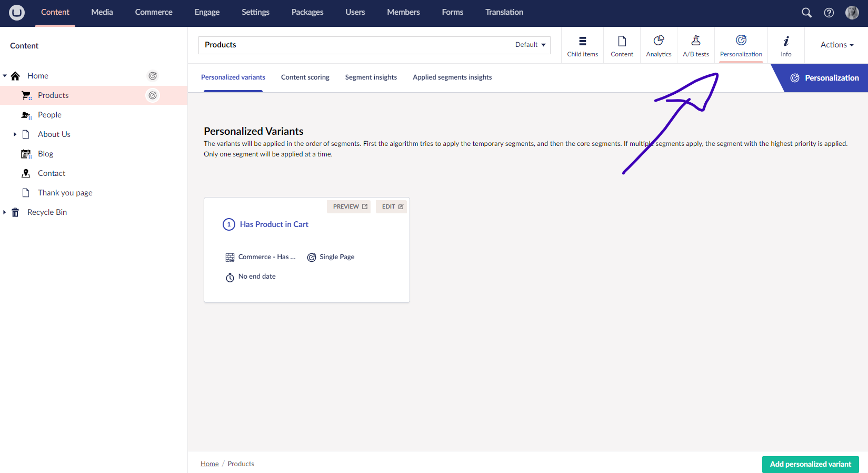Click the Single Page scope icon

coord(312,258)
